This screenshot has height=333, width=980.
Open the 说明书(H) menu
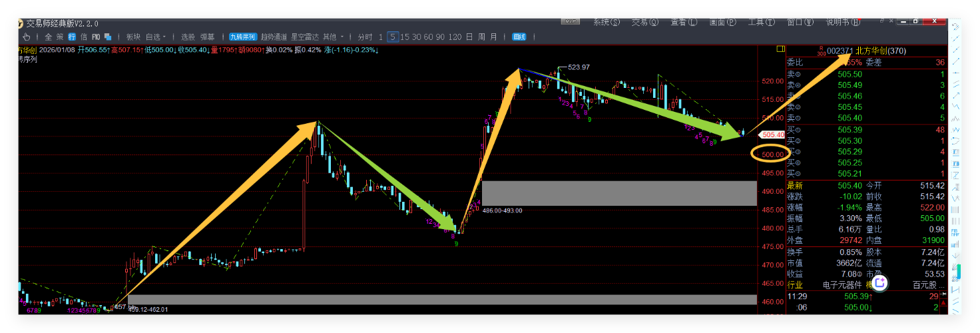tap(842, 22)
